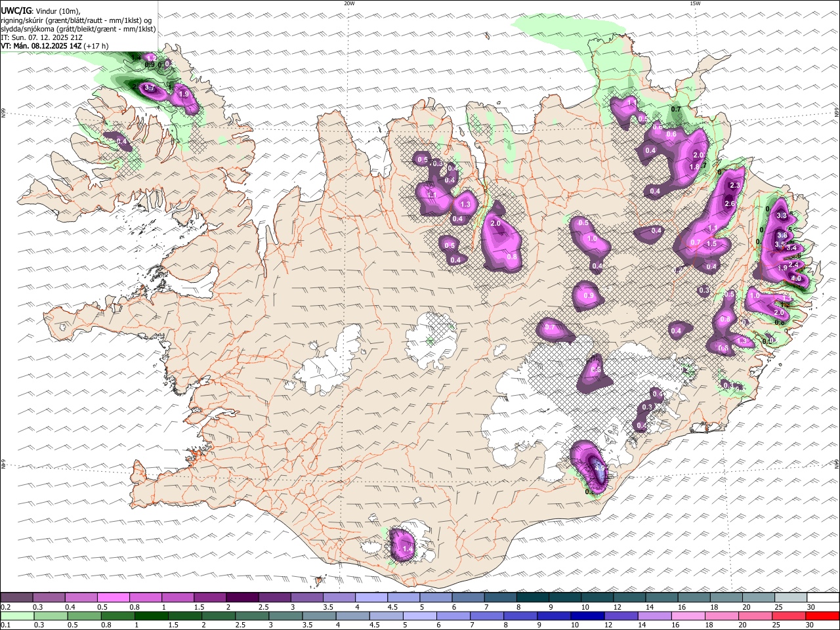840x630 pixels.
Task: Pick the palest green 0.1 swatch in rain legend
Action: [17, 616]
